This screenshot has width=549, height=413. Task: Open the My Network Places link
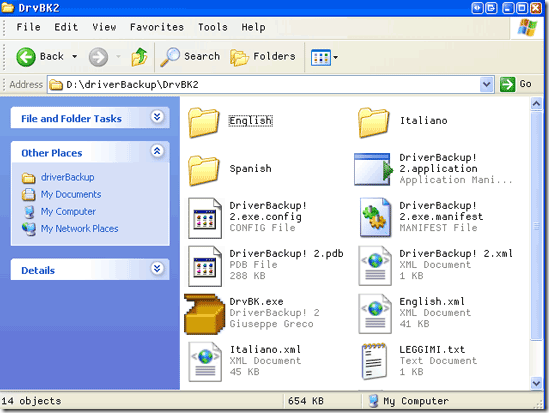(x=79, y=229)
